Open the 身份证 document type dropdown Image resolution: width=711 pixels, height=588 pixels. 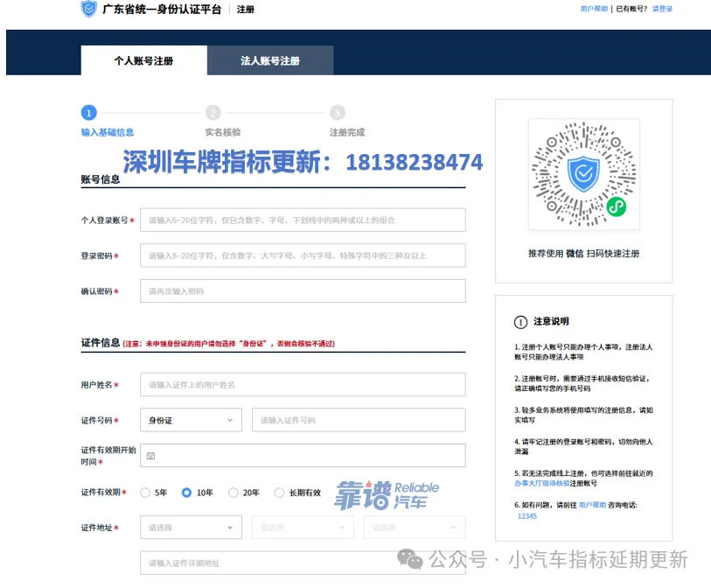[x=191, y=420]
